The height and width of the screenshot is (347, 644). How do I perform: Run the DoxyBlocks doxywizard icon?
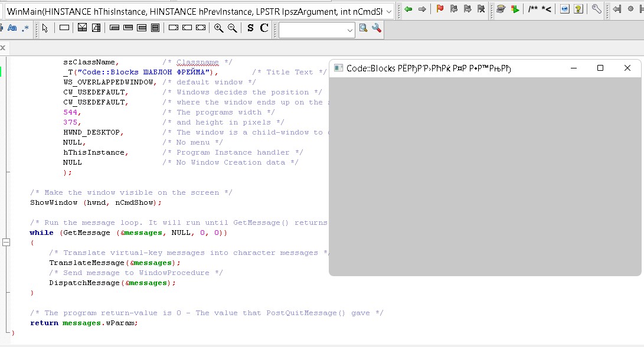pos(501,9)
